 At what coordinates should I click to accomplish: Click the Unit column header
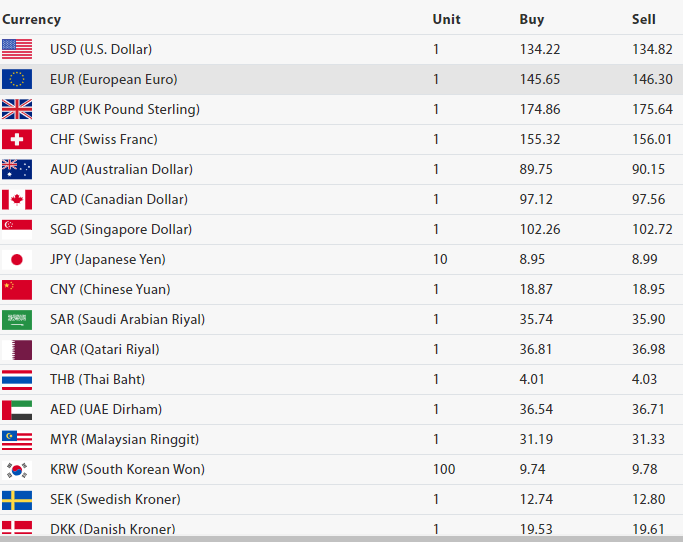point(446,19)
